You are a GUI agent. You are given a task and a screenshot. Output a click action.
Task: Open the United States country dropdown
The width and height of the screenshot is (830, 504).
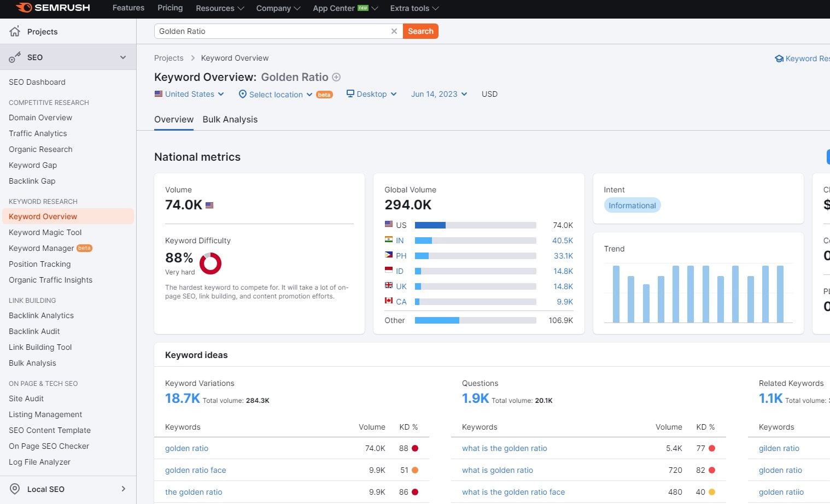[189, 94]
